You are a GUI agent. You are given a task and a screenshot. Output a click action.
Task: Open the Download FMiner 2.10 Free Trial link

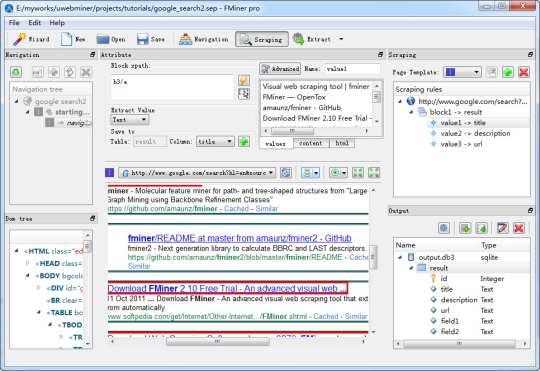[x=227, y=288]
